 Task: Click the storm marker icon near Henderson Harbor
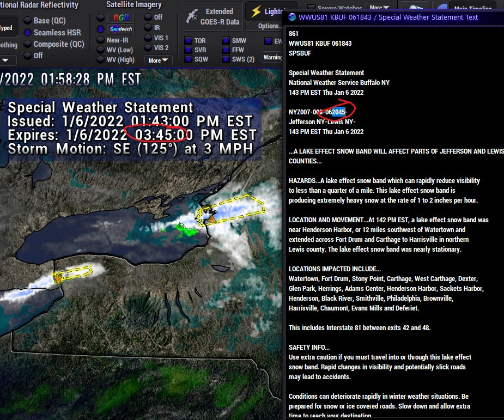(209, 217)
